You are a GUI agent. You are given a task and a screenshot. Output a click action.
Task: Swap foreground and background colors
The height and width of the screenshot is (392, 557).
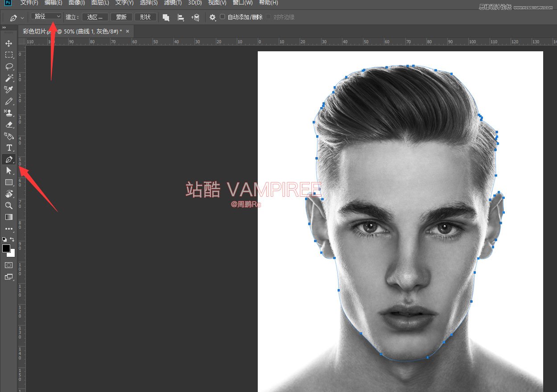click(12, 239)
